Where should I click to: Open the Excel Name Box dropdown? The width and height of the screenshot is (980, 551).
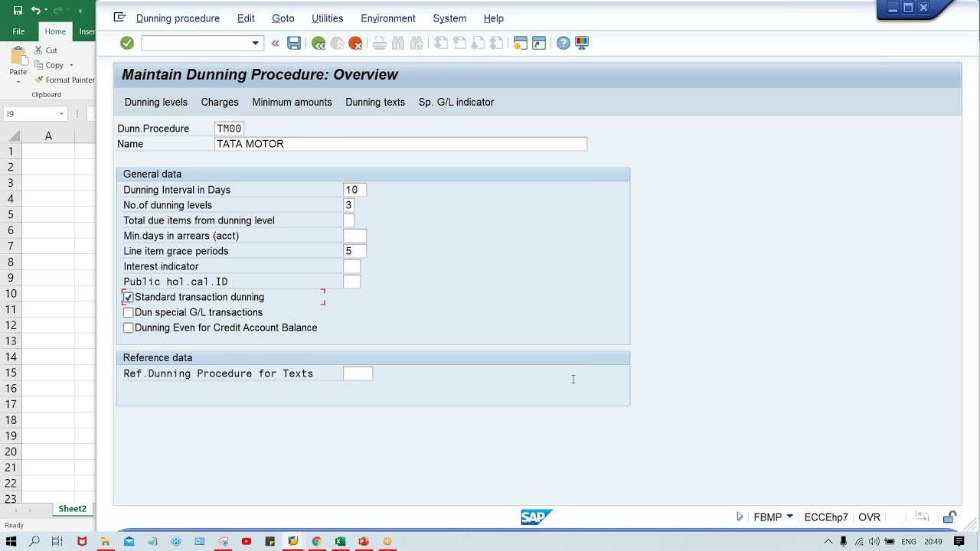[x=61, y=114]
